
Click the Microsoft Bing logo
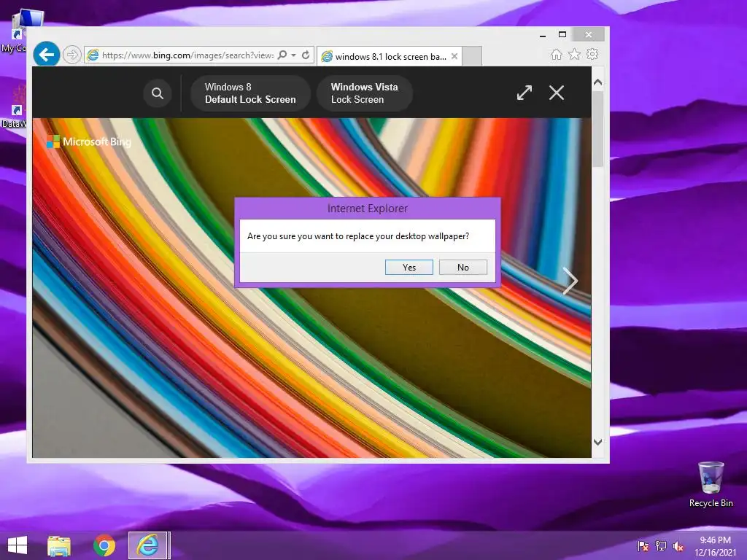click(89, 141)
